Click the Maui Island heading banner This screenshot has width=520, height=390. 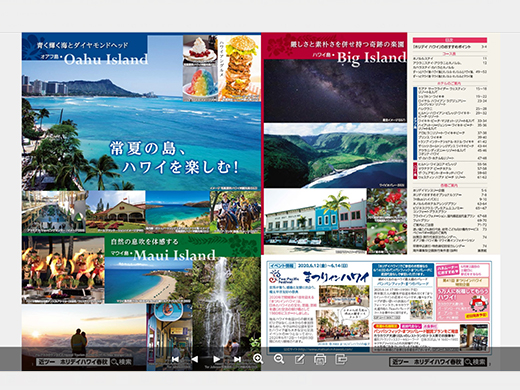coord(182,248)
